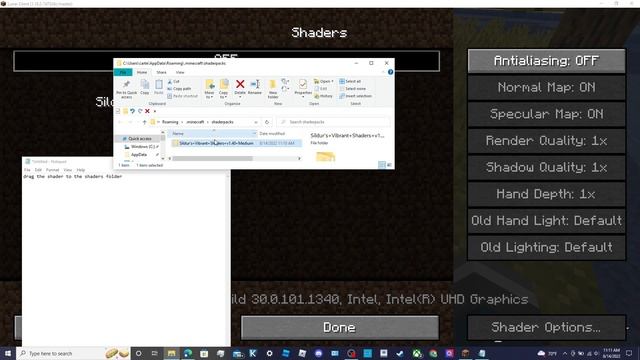Cycle Old Hand Light Default setting

pyautogui.click(x=546, y=221)
